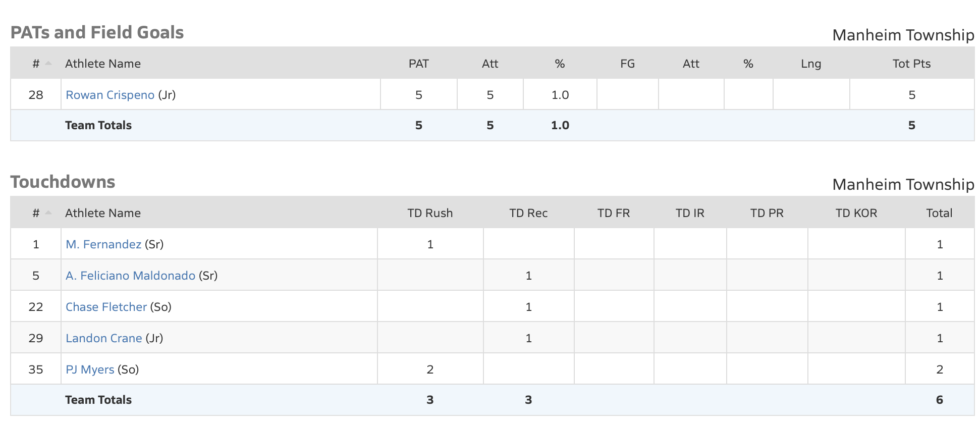The height and width of the screenshot is (423, 980).
Task: Sort touchdowns by TD Rec header
Action: (x=528, y=213)
